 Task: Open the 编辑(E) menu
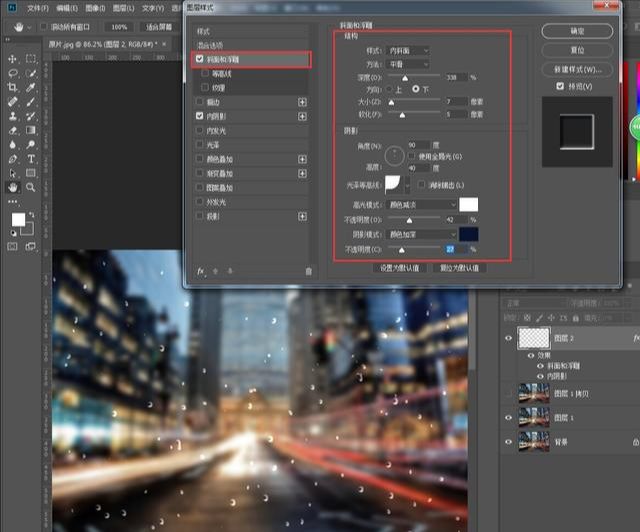pos(67,8)
